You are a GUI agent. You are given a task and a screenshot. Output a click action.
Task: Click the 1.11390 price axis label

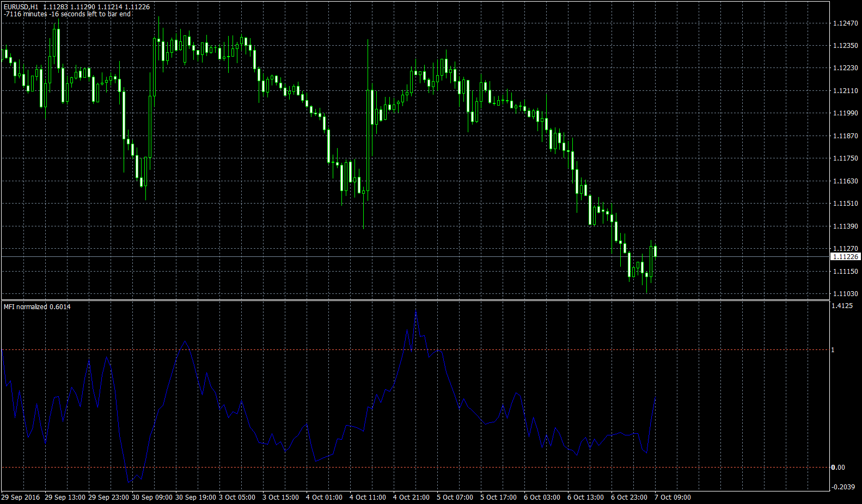pos(846,226)
